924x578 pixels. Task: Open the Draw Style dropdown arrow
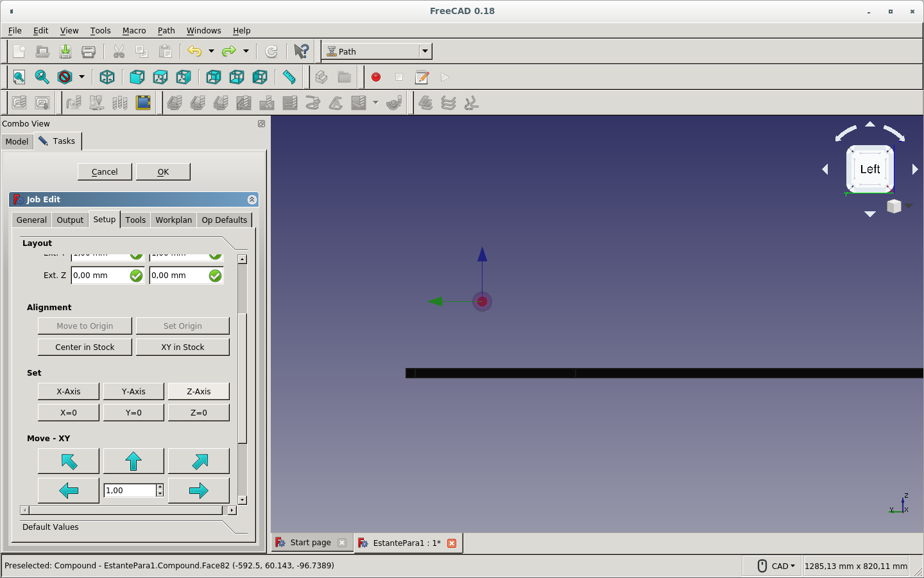[81, 77]
